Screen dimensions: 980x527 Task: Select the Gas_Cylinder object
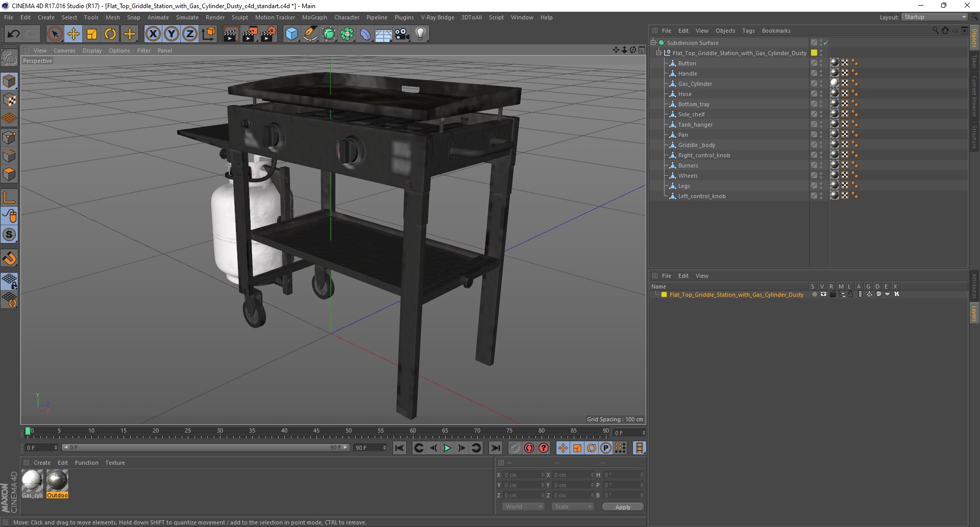[x=695, y=84]
